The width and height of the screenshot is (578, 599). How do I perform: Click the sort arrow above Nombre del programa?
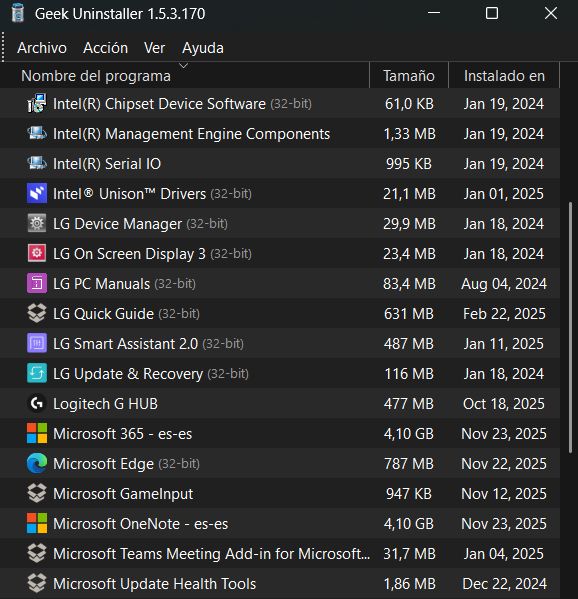[x=184, y=66]
